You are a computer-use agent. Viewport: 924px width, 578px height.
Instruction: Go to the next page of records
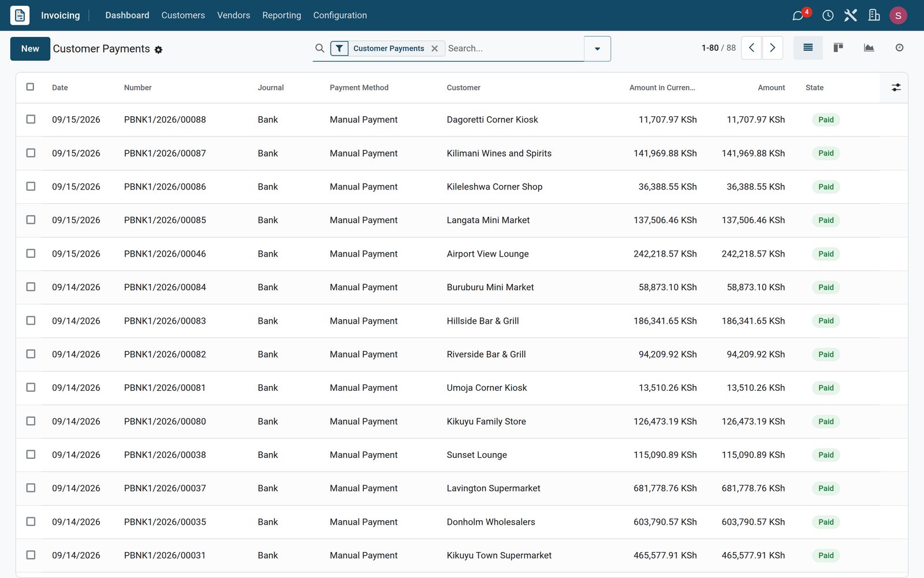773,48
